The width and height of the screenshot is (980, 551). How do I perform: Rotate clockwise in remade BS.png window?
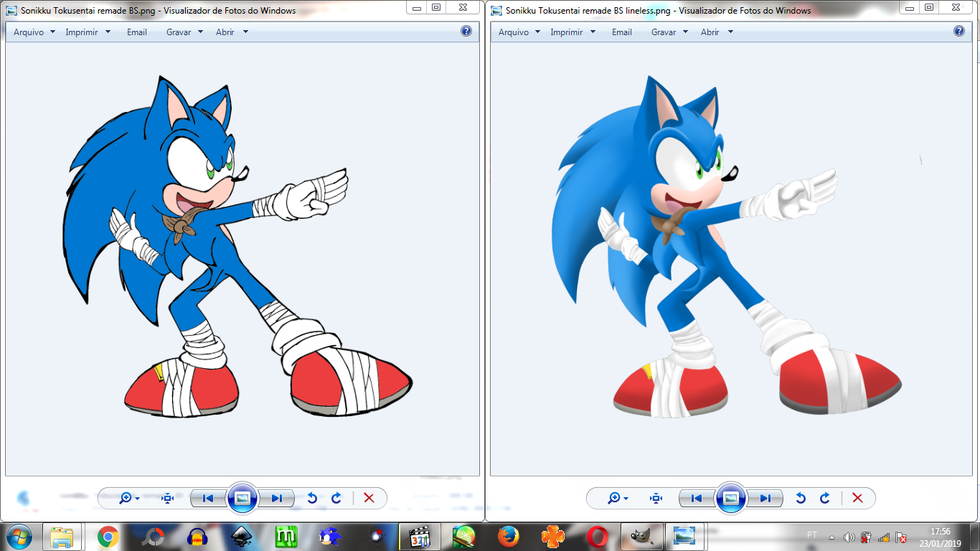[336, 498]
